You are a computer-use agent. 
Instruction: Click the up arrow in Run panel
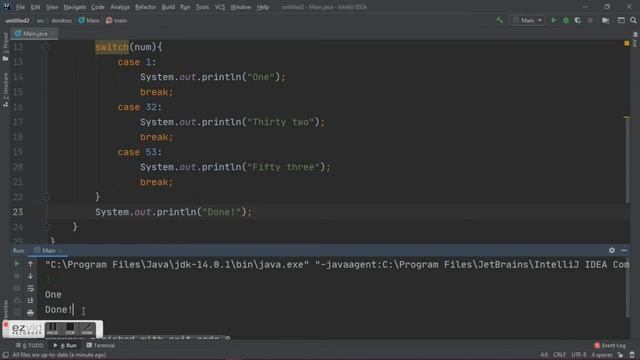[30, 264]
